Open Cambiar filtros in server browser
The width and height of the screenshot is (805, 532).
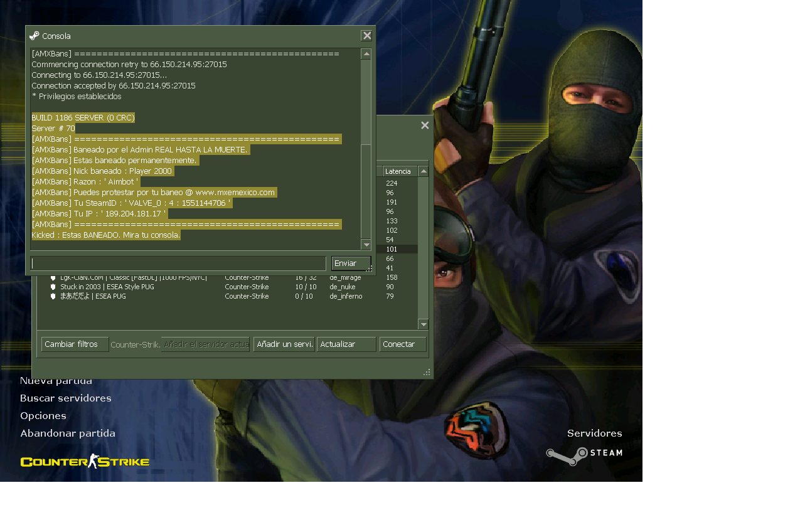point(75,344)
